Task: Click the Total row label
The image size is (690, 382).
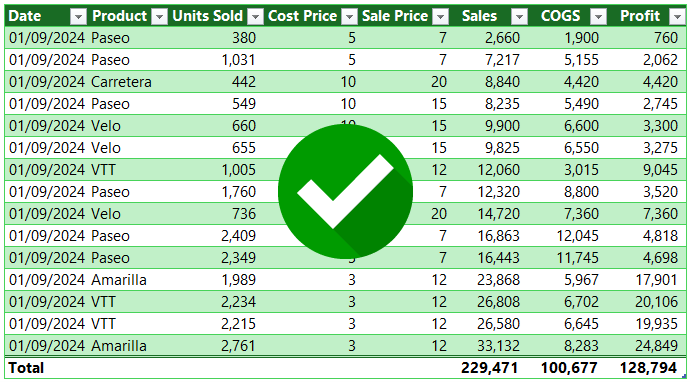Action: [x=26, y=368]
